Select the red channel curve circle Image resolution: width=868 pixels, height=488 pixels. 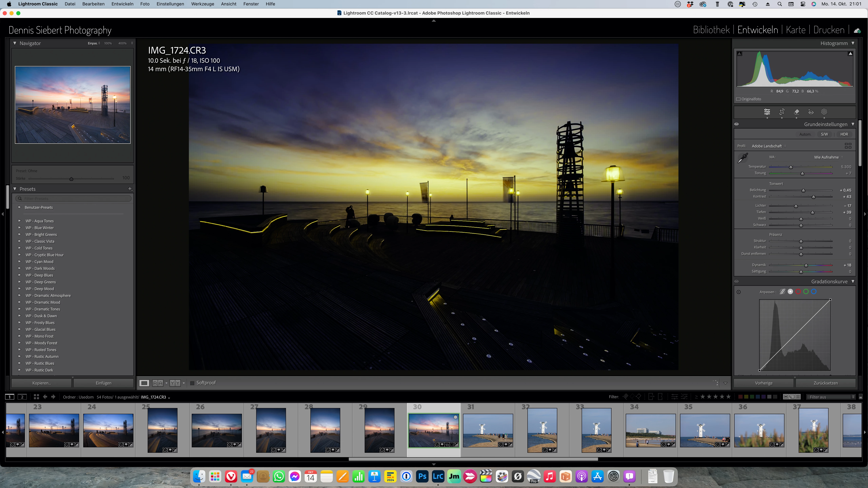pyautogui.click(x=798, y=292)
